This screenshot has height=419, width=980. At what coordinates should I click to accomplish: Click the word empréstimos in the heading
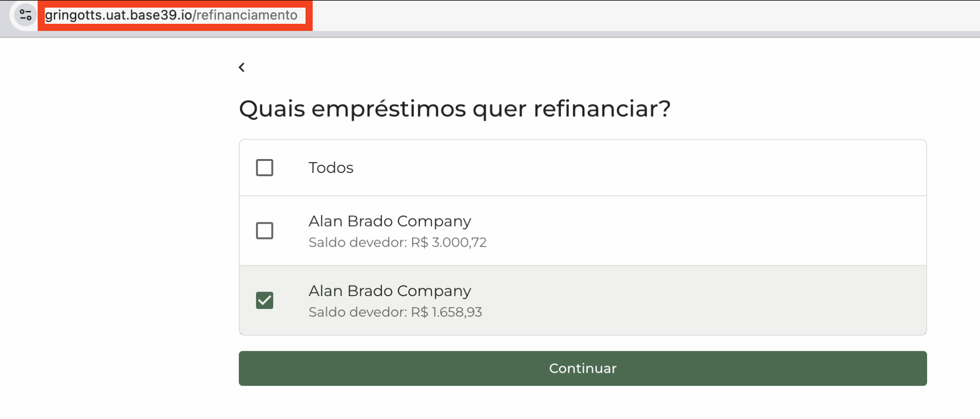click(388, 109)
